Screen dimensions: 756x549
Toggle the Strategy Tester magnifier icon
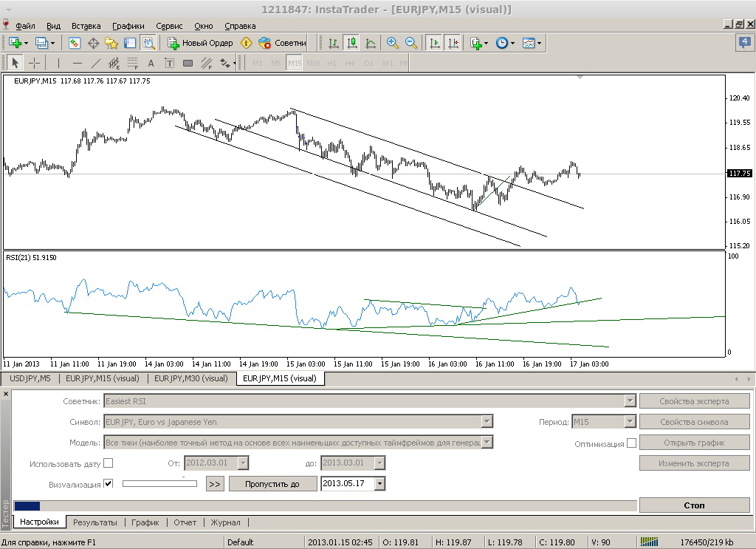[x=148, y=43]
